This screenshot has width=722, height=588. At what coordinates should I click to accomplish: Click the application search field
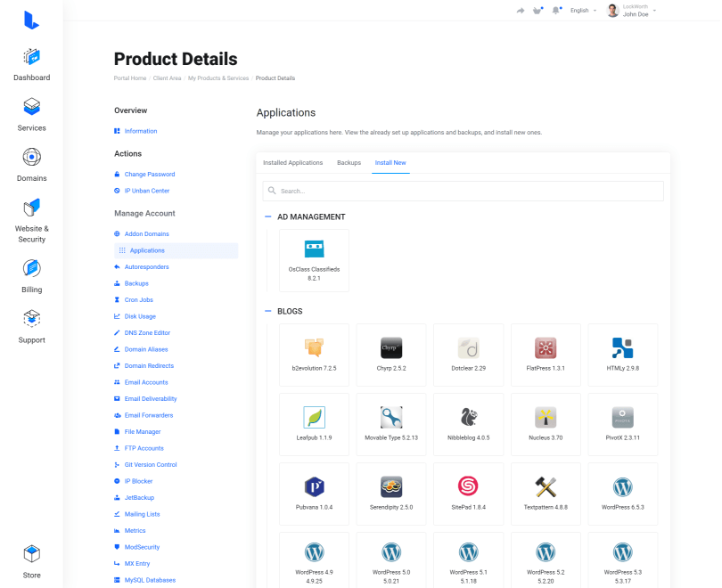click(463, 191)
